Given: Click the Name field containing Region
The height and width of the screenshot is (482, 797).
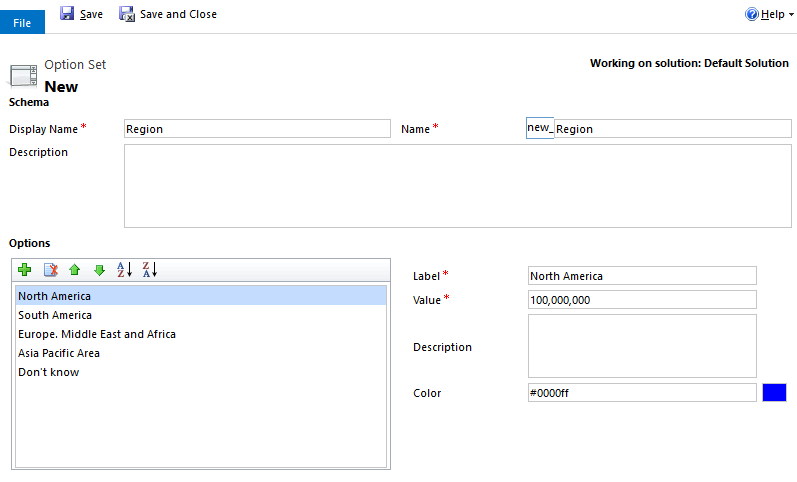Looking at the screenshot, I should point(672,129).
